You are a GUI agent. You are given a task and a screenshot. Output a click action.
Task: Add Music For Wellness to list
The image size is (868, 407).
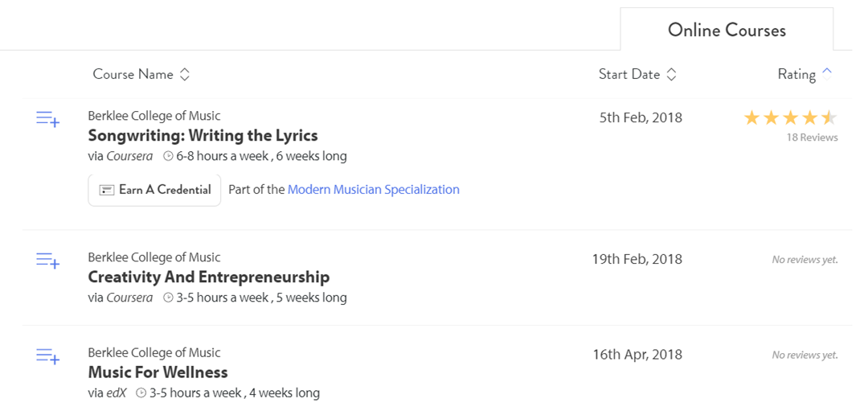click(x=47, y=356)
